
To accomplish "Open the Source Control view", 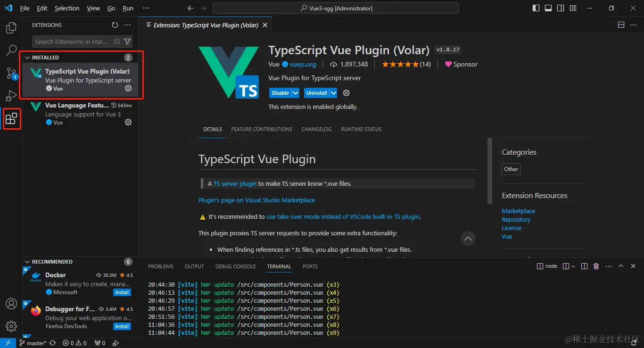I will [x=11, y=73].
